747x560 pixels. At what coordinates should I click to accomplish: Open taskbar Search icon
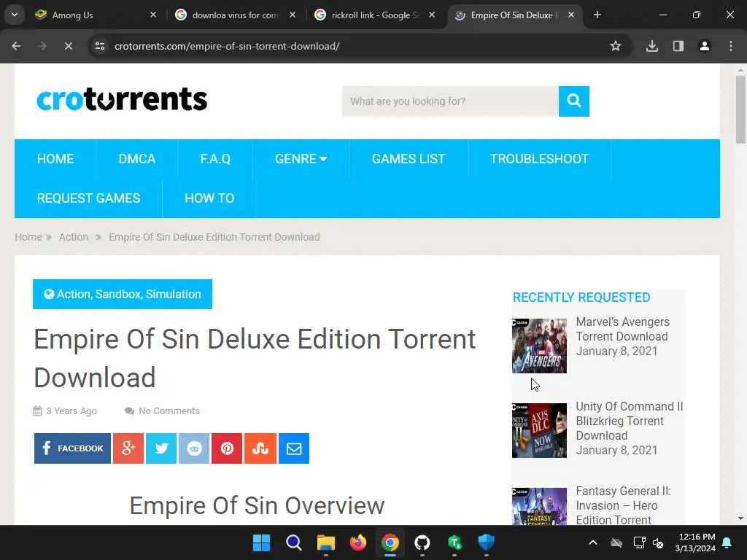click(293, 542)
